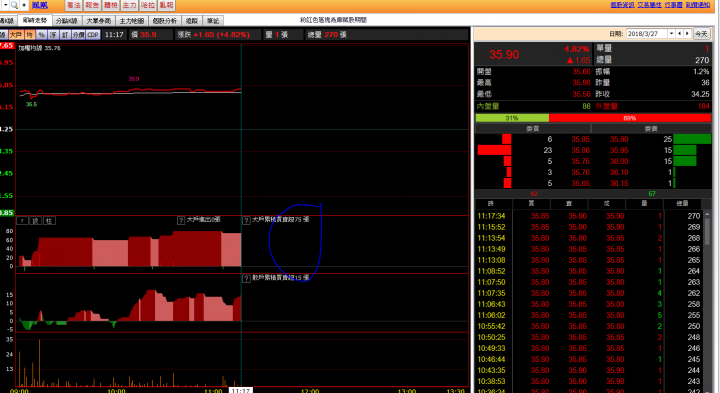Click the small ? button beside 線 in the sub-chart
This screenshot has height=393, width=720.
pos(22,221)
